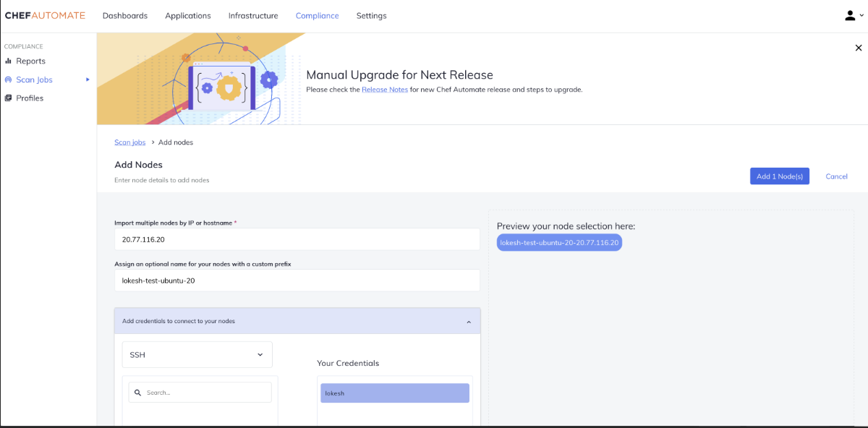Click the search magnifier icon
Viewport: 868px width, 428px height.
point(137,393)
